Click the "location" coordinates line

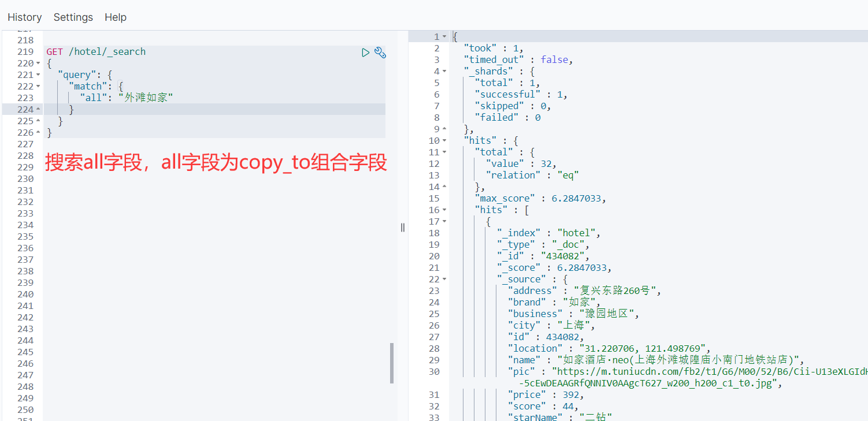click(609, 349)
